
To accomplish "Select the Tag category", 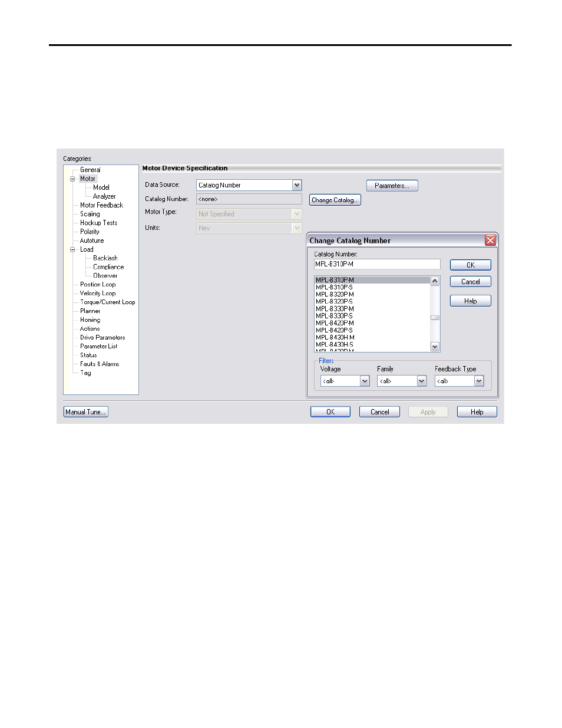I will pyautogui.click(x=85, y=373).
